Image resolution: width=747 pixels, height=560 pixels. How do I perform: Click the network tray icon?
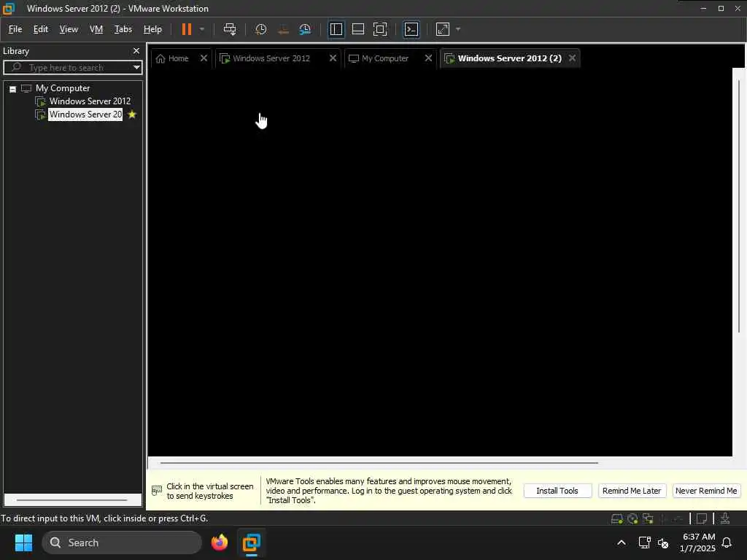coord(645,542)
